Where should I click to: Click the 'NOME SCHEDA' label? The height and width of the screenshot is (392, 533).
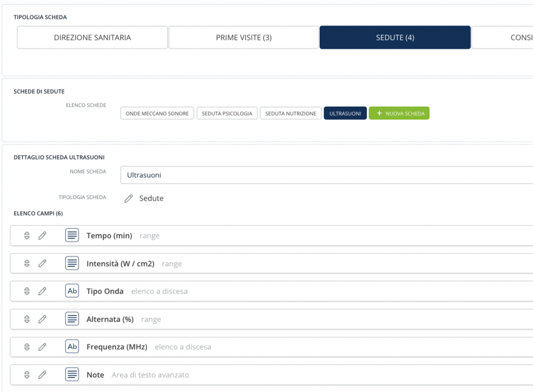88,172
